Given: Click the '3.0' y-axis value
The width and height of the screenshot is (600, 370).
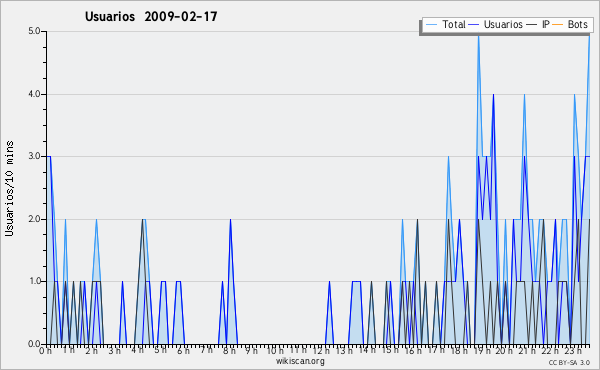Looking at the screenshot, I should 34,156.
